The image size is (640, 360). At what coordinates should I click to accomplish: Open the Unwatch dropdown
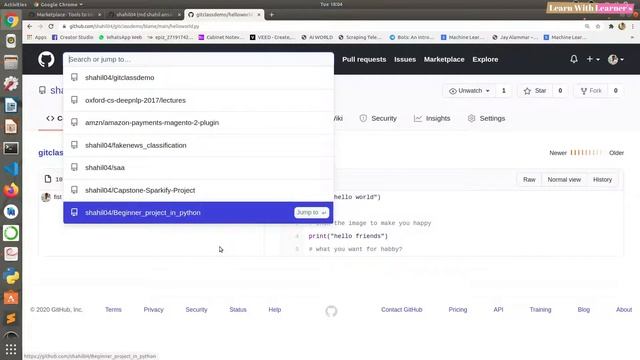tap(469, 91)
